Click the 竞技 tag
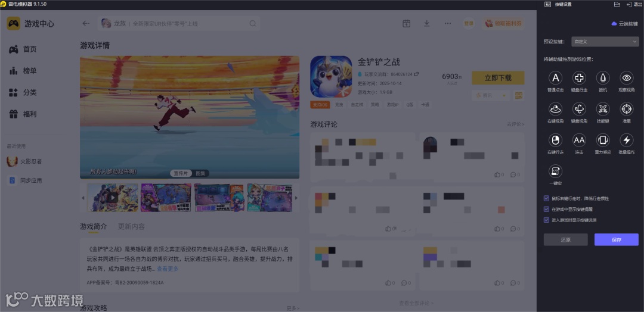Image resolution: width=644 pixels, height=312 pixels. pyautogui.click(x=339, y=105)
